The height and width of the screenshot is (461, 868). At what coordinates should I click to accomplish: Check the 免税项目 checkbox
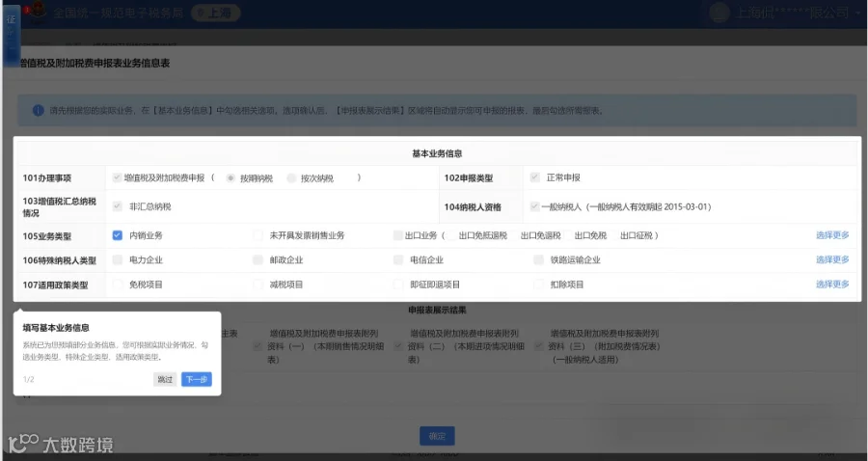click(118, 285)
